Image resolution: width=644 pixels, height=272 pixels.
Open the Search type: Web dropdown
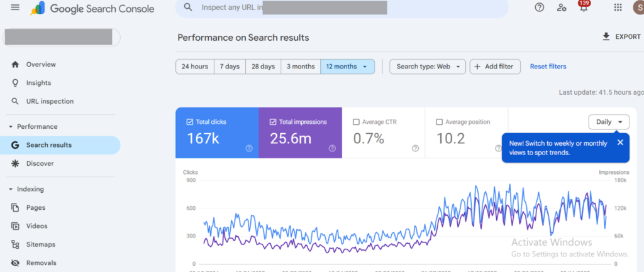coord(428,67)
